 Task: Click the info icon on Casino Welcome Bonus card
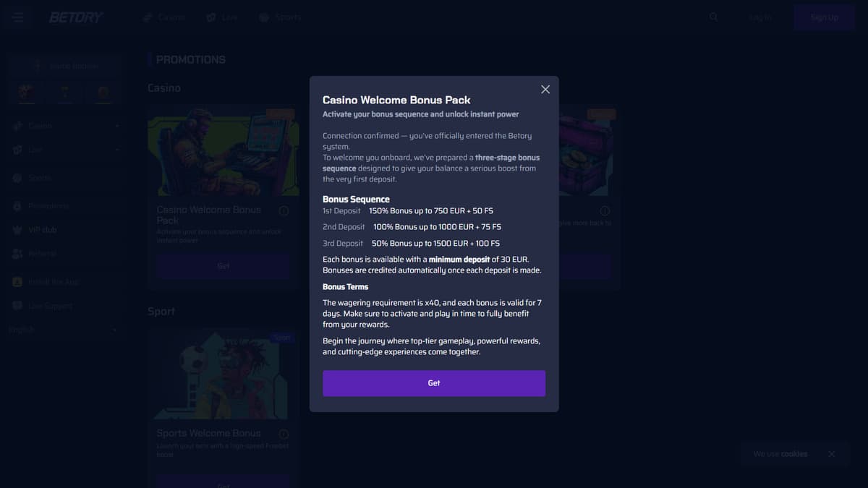tap(284, 211)
